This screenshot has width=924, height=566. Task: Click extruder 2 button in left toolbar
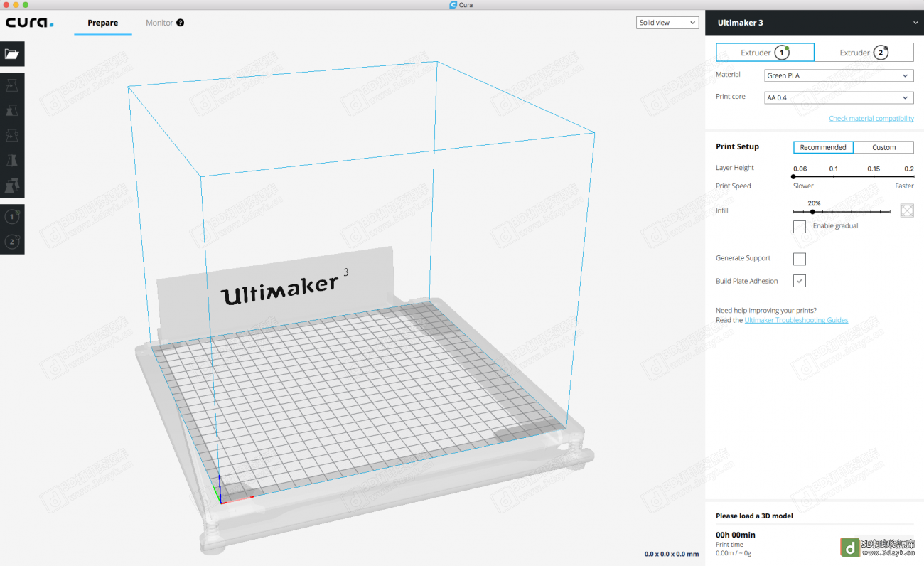click(12, 242)
